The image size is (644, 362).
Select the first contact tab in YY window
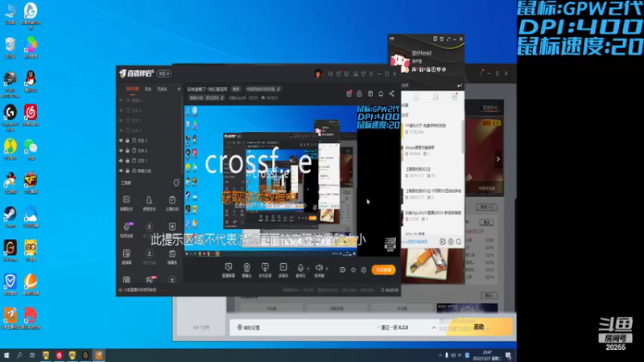416,97
